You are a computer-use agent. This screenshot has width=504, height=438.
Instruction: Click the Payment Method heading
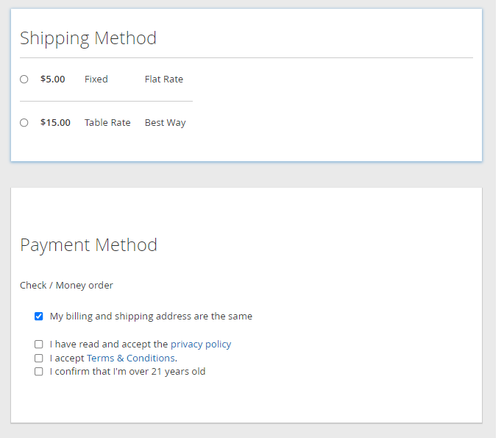[89, 245]
